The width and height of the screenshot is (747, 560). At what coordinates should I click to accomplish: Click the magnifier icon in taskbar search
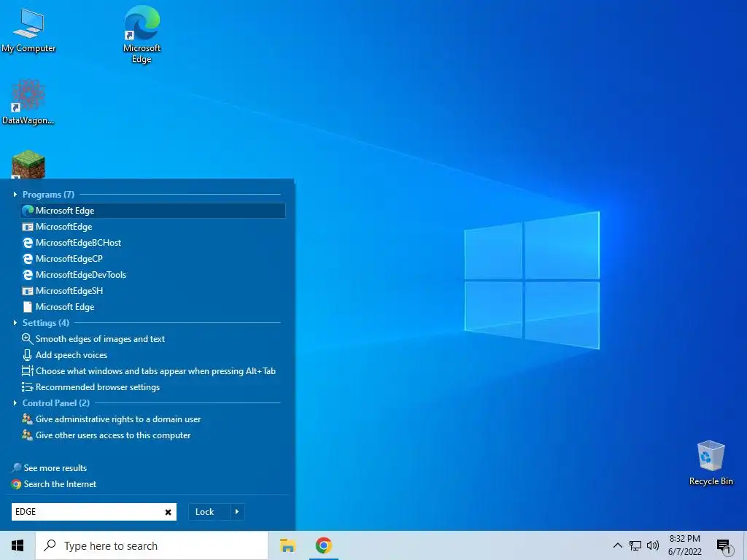(x=50, y=545)
